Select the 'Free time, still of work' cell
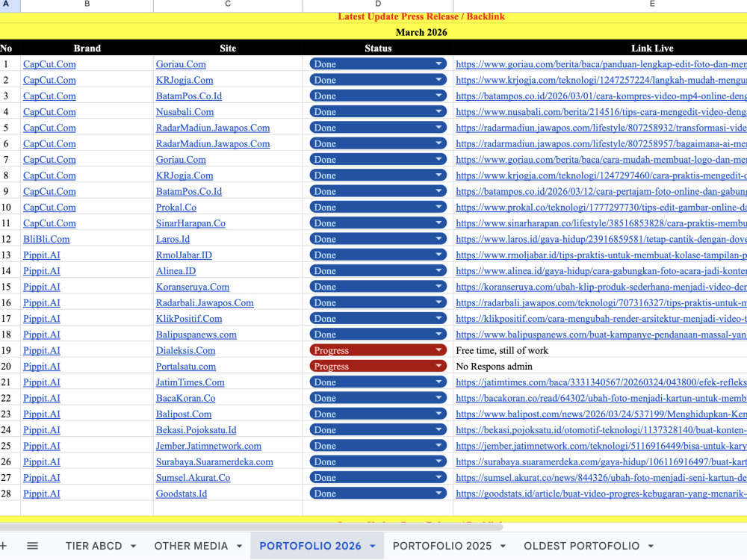Viewport: 747px width, 560px height. click(x=601, y=350)
